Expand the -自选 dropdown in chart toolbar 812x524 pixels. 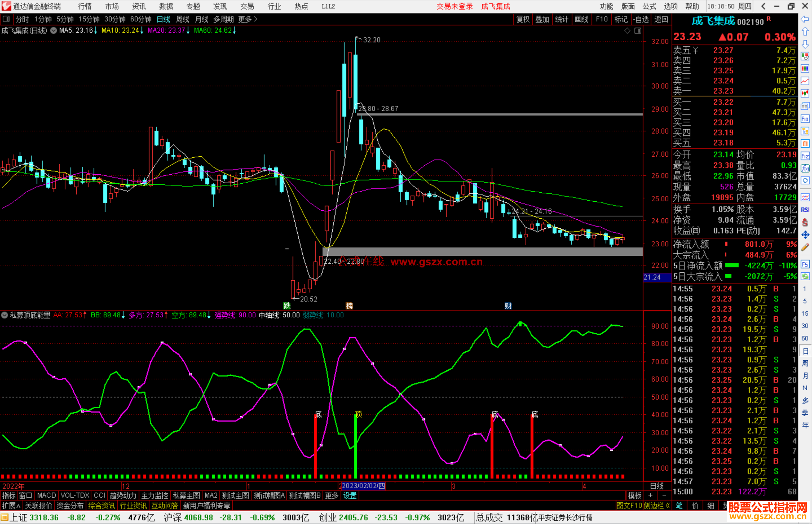point(641,19)
